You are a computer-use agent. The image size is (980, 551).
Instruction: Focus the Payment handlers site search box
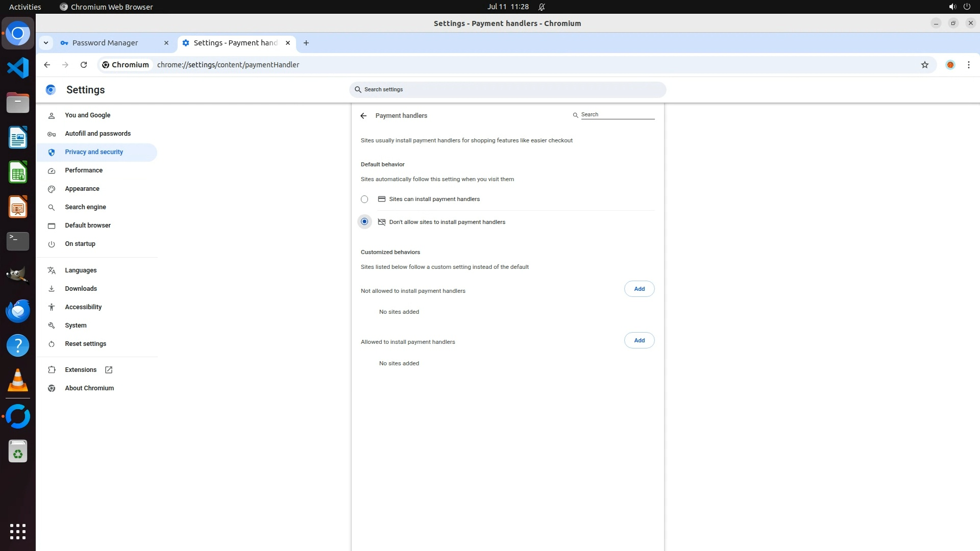tap(617, 115)
